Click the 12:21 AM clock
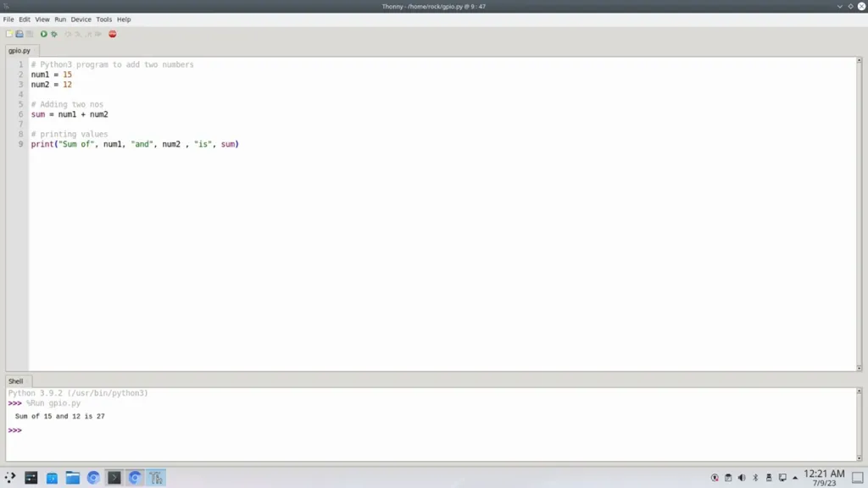The image size is (868, 488). pos(824,474)
